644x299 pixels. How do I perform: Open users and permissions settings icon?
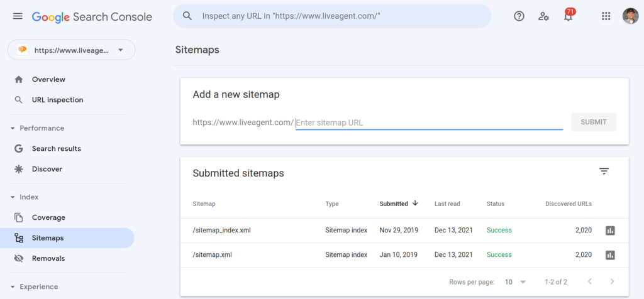(x=544, y=16)
